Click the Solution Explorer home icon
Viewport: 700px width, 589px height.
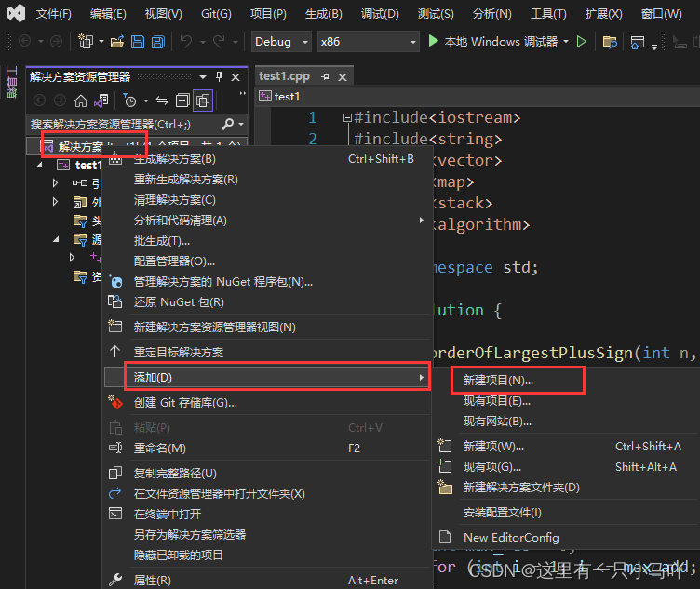click(81, 100)
